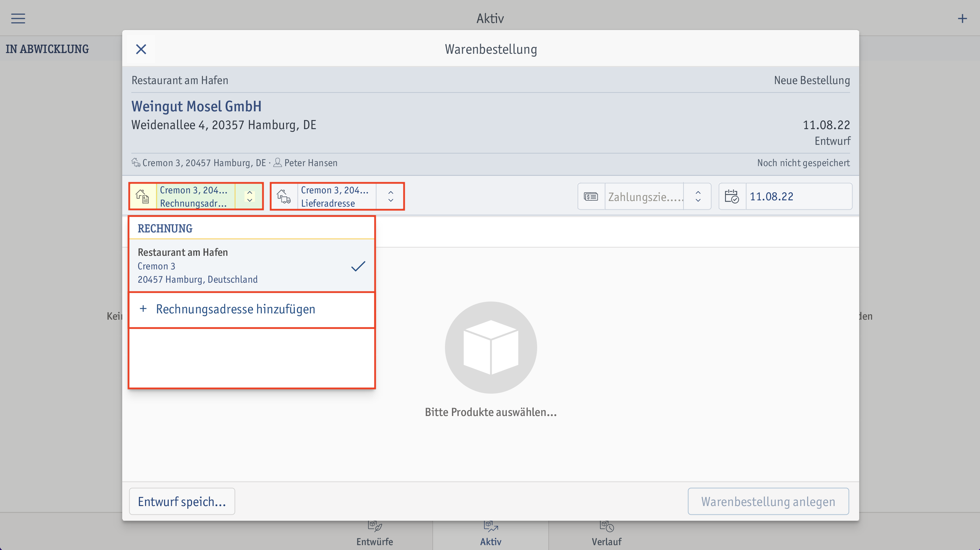Click the Entwurf status text
Viewport: 980px width, 550px height.
(832, 141)
